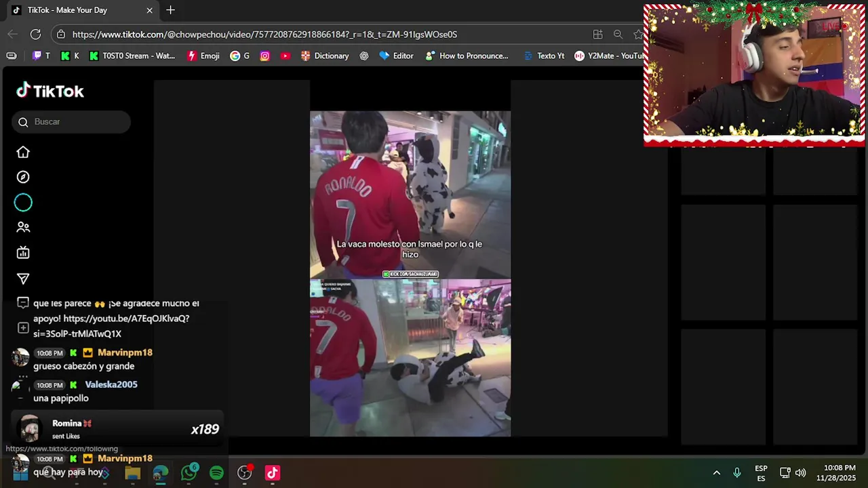Open the Twitch T bookmark

pyautogui.click(x=41, y=56)
